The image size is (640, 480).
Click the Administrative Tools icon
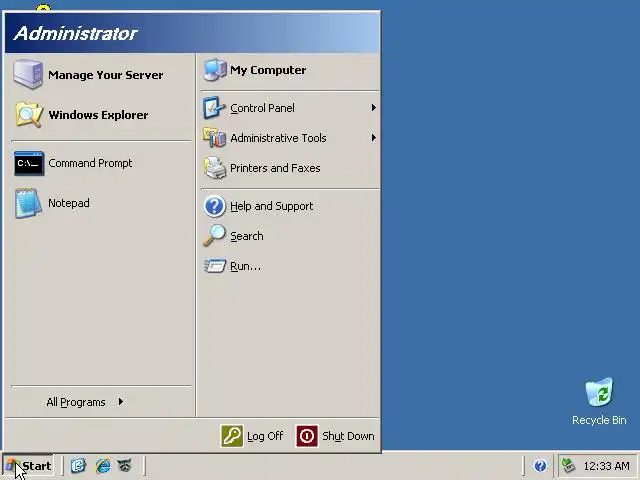click(x=214, y=138)
